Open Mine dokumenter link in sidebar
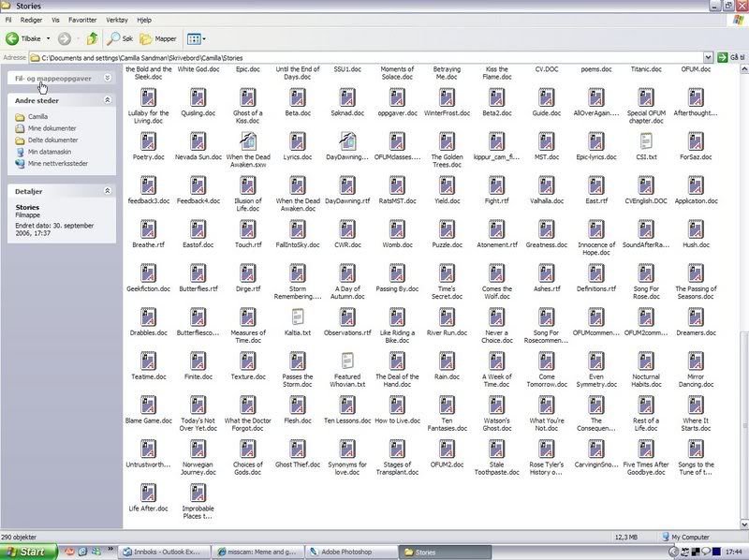749x560 pixels. pos(51,128)
